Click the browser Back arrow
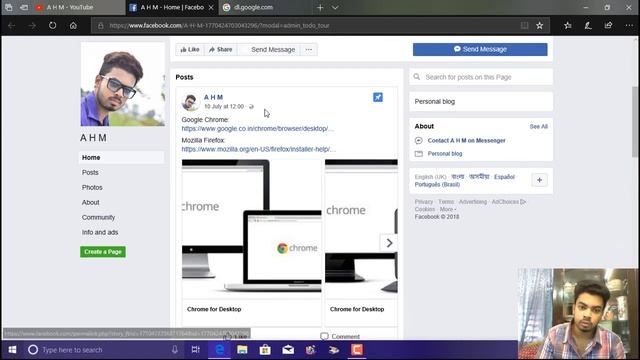This screenshot has height=360, width=640. pyautogui.click(x=11, y=25)
